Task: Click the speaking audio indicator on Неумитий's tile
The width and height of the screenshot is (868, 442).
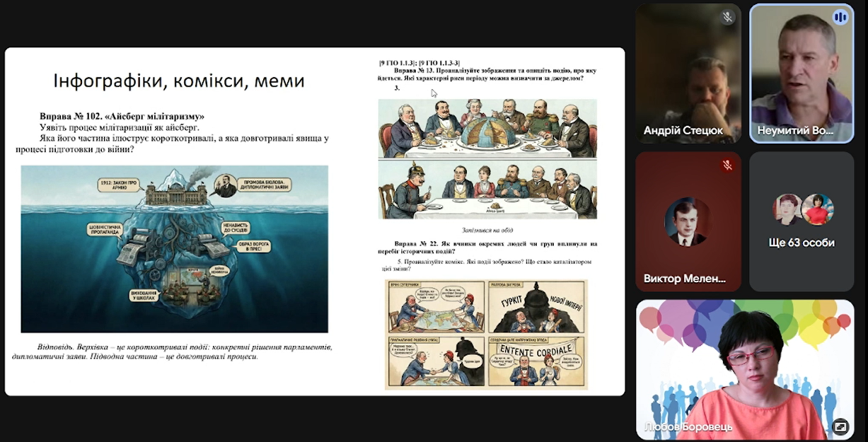Action: pyautogui.click(x=840, y=18)
